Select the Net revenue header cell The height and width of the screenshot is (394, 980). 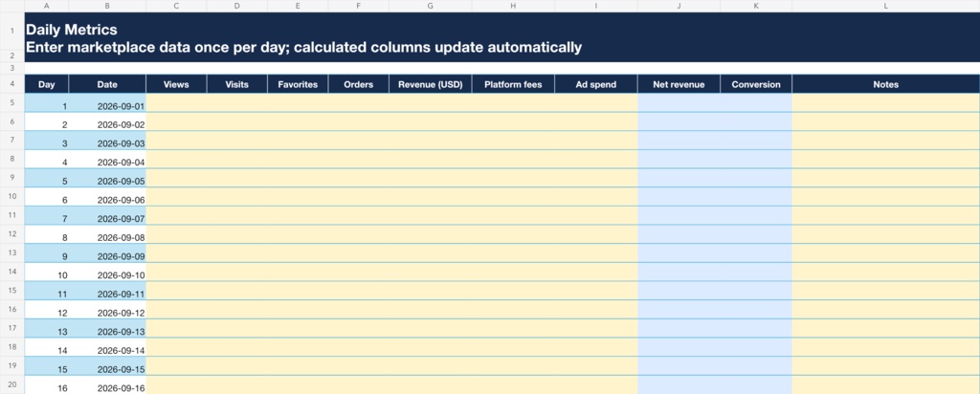(679, 84)
